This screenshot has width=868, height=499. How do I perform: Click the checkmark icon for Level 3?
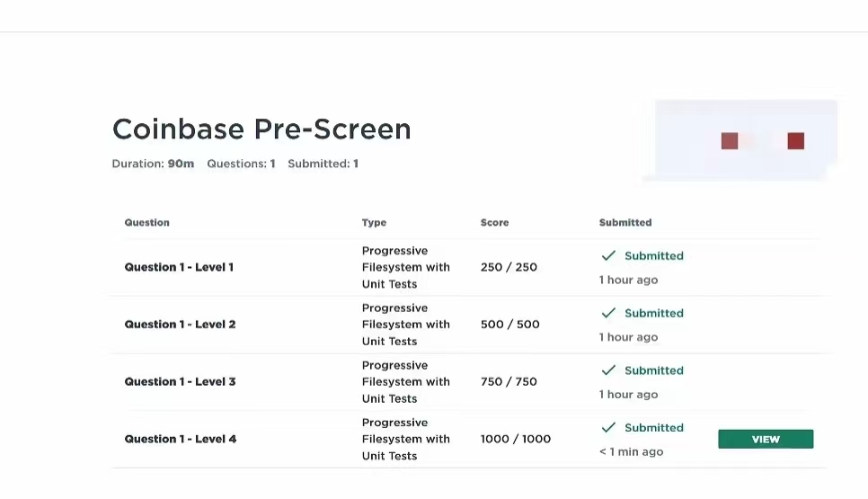point(608,370)
